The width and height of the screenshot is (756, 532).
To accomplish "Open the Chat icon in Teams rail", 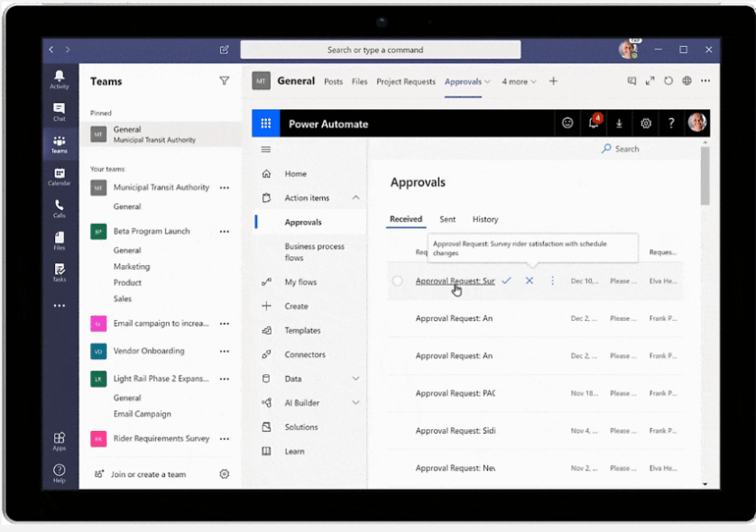I will [59, 111].
